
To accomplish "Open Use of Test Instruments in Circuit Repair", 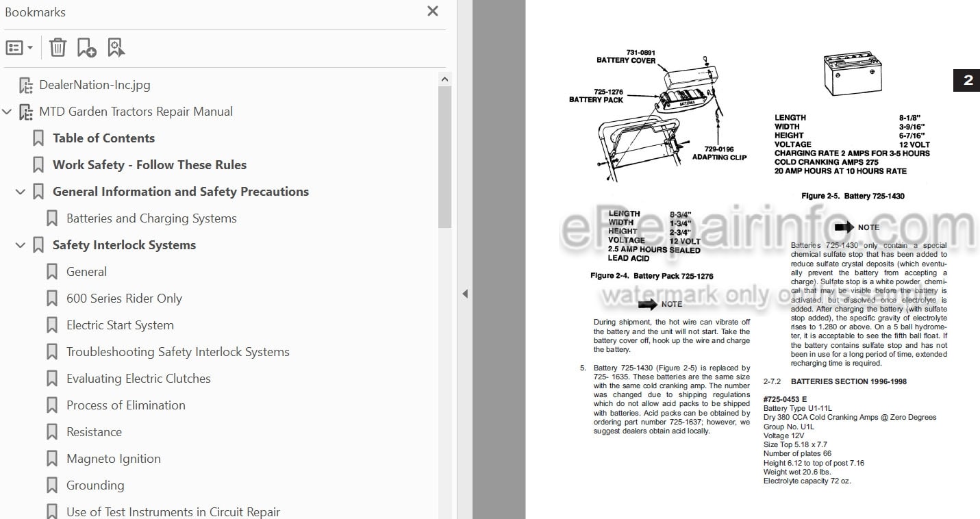I will (x=173, y=511).
